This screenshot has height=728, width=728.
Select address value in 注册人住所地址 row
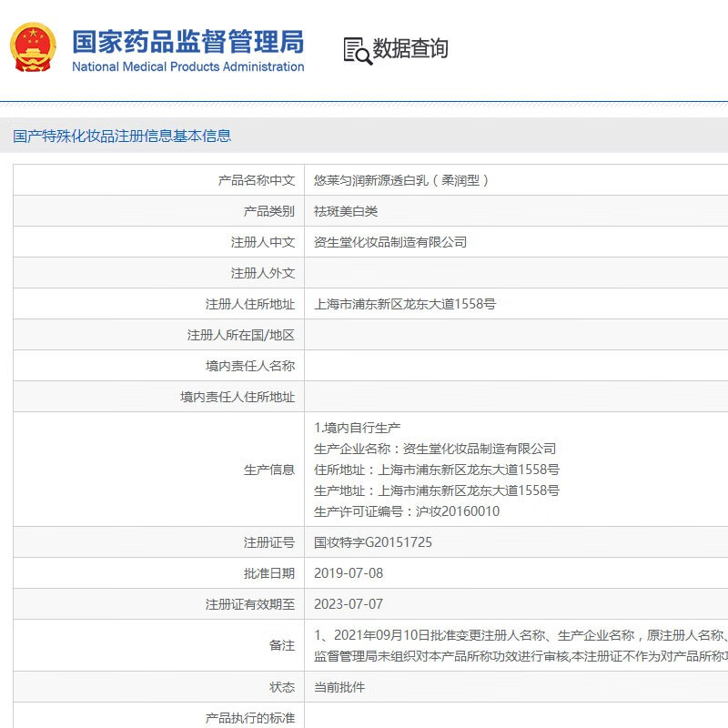(x=405, y=304)
